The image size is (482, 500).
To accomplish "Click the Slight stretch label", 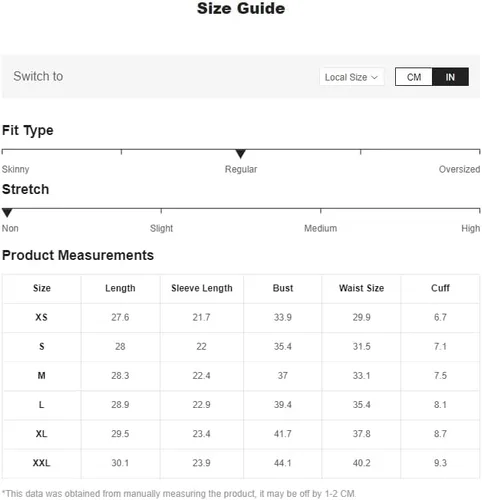I will click(x=161, y=228).
